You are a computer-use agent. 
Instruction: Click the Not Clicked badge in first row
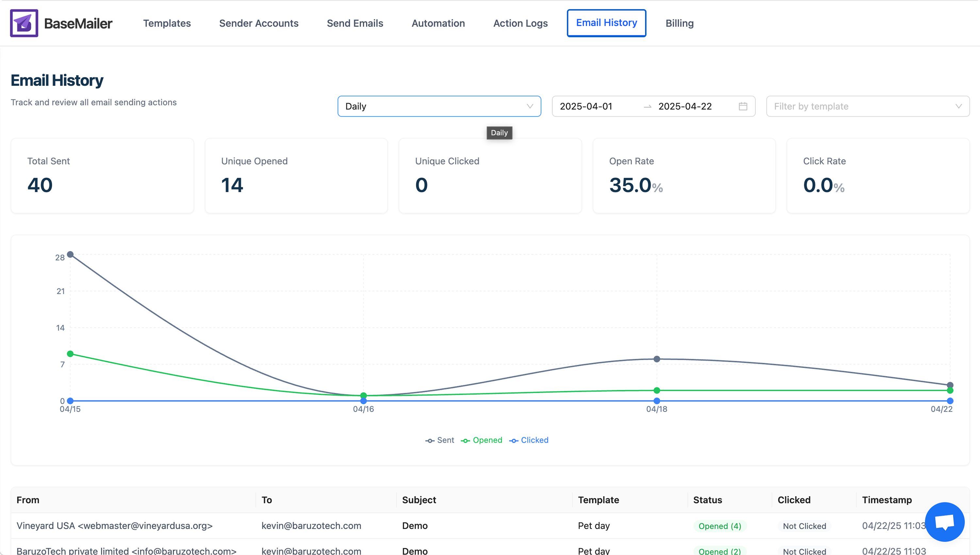(x=804, y=526)
